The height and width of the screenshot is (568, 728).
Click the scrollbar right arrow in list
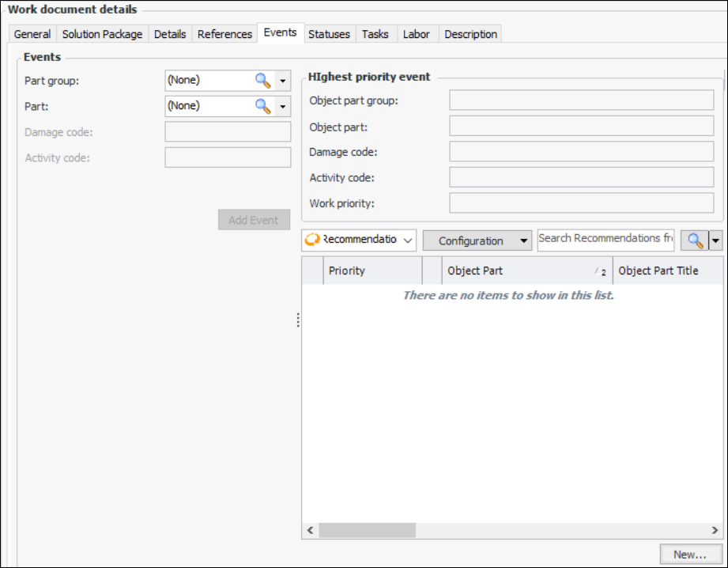715,530
